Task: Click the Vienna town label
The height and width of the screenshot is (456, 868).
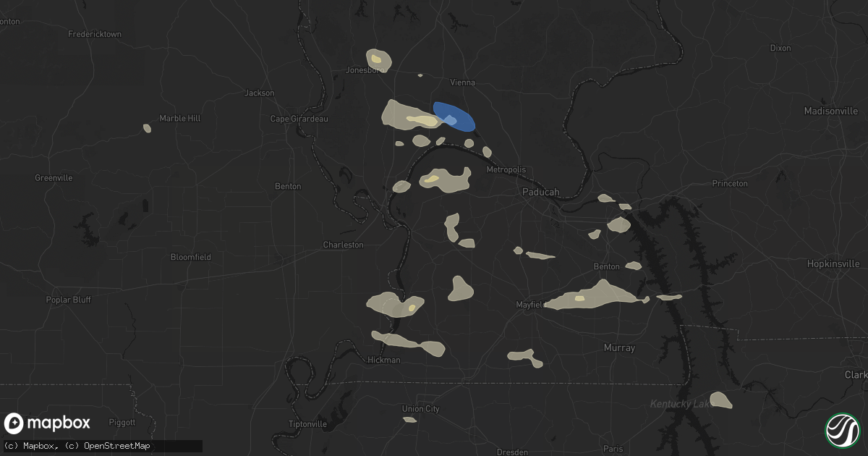Action: point(463,83)
